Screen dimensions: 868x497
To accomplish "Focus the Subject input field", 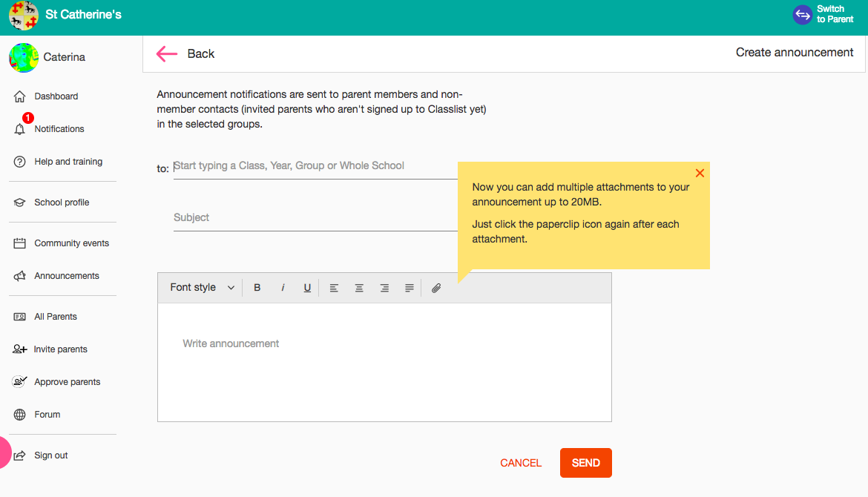I will tap(315, 217).
